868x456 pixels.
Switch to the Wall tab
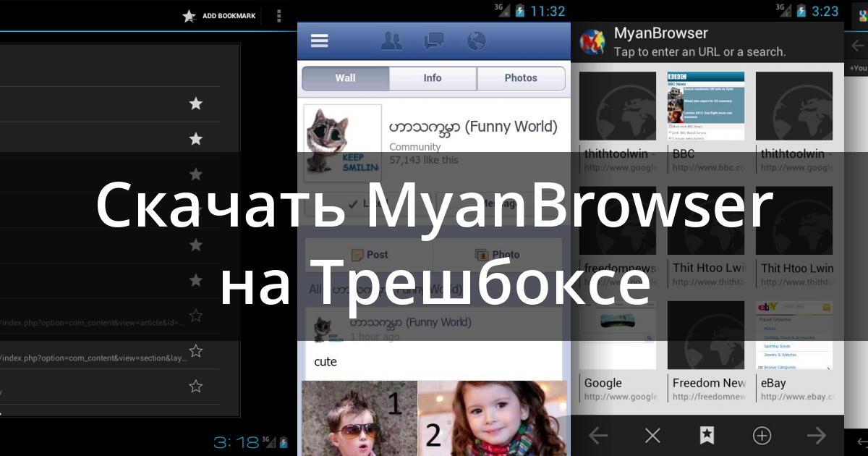(x=346, y=78)
